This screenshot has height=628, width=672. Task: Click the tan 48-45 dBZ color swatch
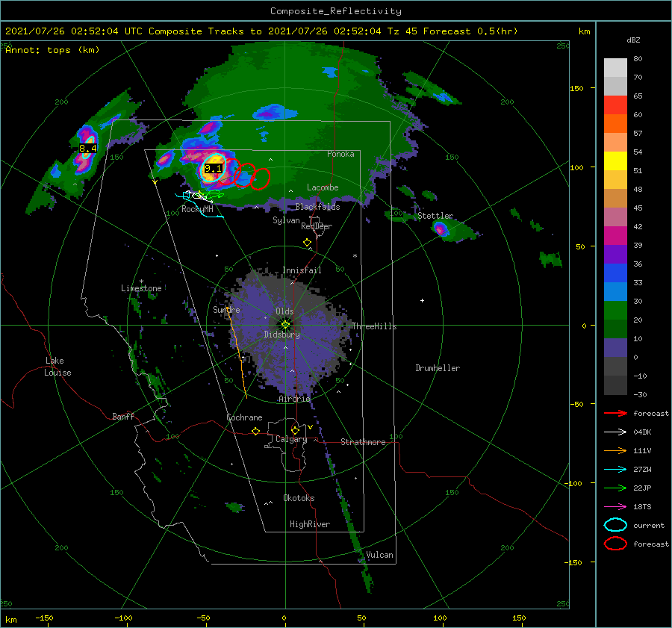(x=615, y=199)
